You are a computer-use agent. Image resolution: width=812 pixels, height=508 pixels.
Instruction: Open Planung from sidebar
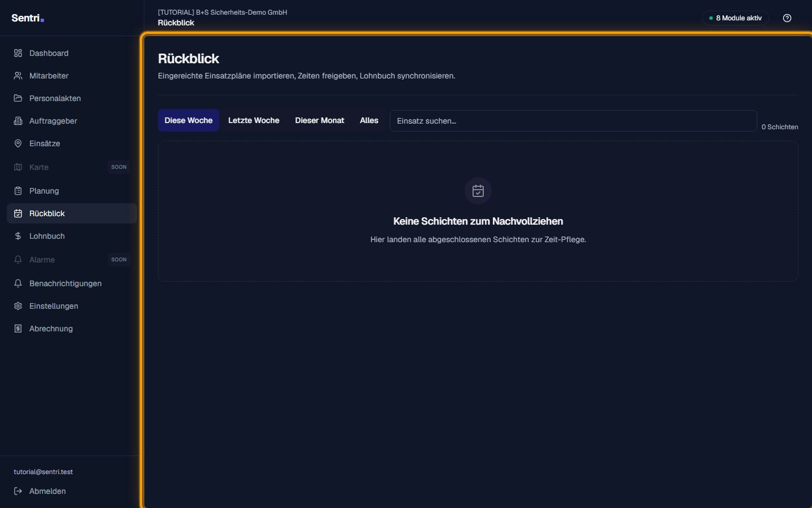[72, 191]
